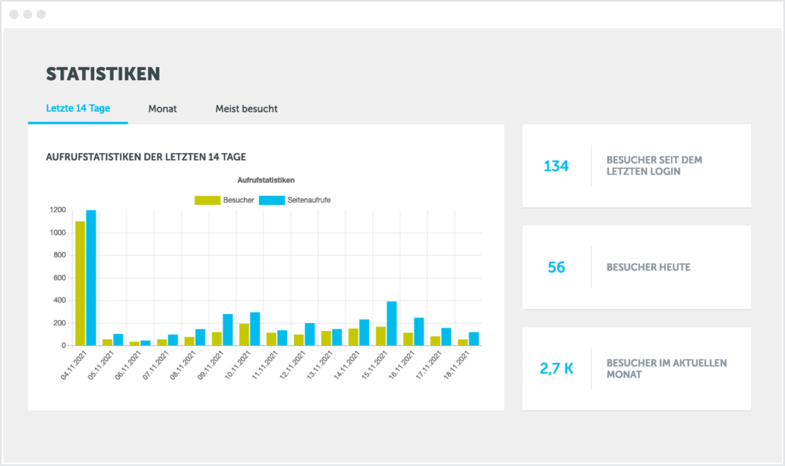Click the green bar for 09.11.2021
This screenshot has width=785, height=466.
coord(216,338)
